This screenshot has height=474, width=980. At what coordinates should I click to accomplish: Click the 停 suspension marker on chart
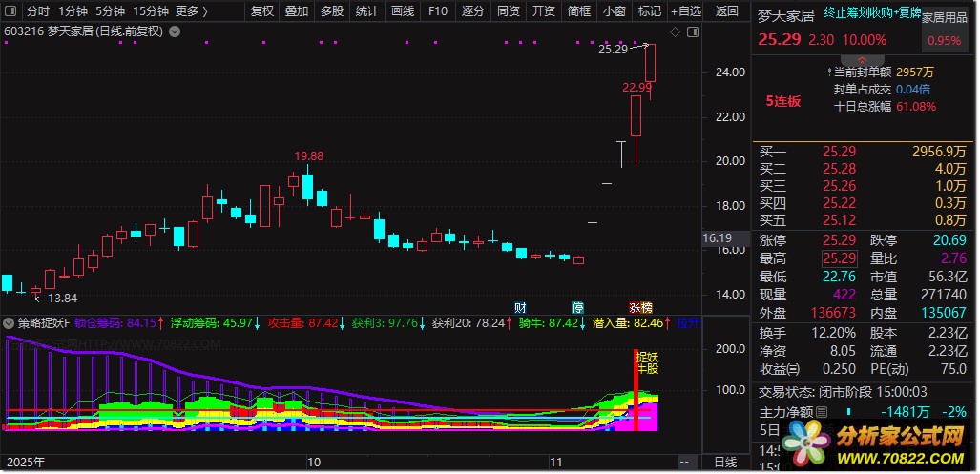(578, 307)
